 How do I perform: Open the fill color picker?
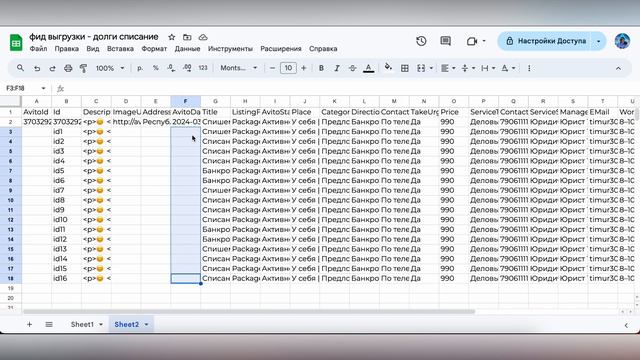click(x=388, y=67)
